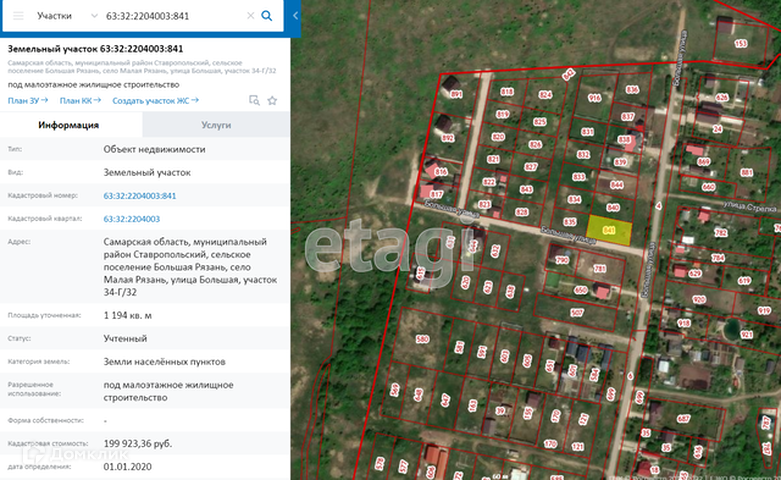781x480 pixels.
Task: Select the status value 'Учтенный'
Action: [x=125, y=339]
